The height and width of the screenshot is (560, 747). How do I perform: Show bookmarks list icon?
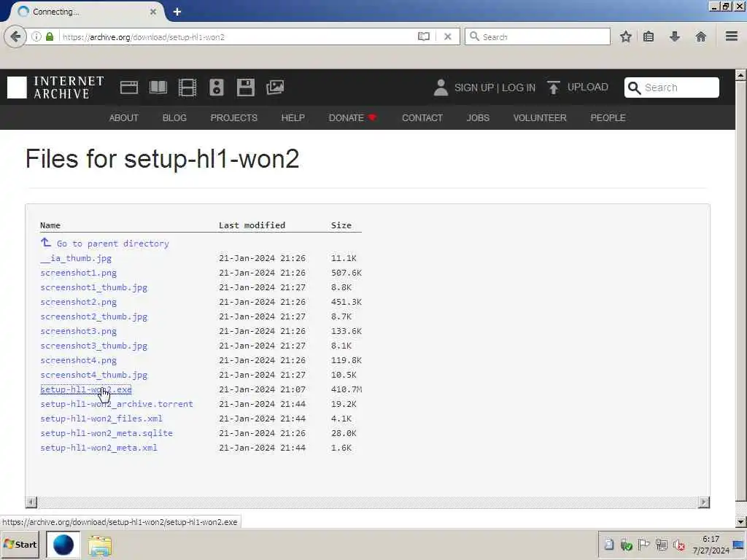[649, 36]
